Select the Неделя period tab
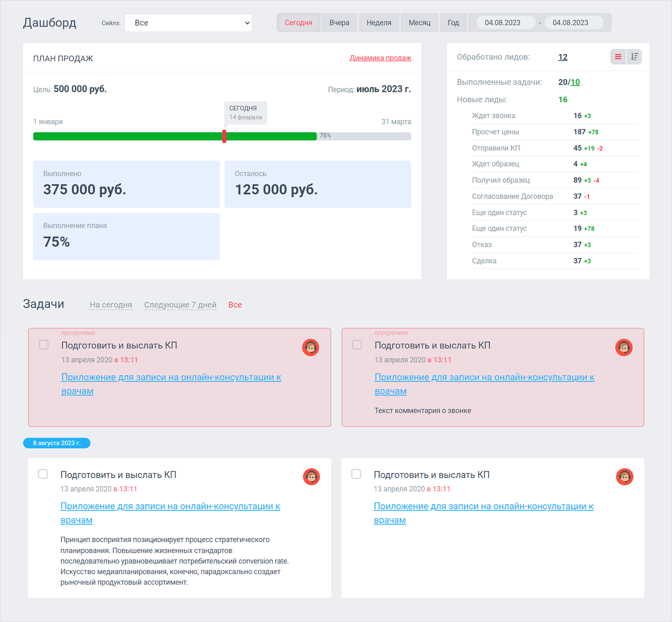The image size is (672, 622). coord(379,23)
